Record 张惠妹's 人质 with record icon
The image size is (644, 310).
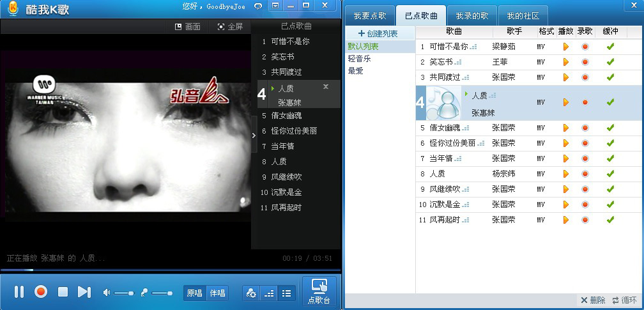coord(585,102)
